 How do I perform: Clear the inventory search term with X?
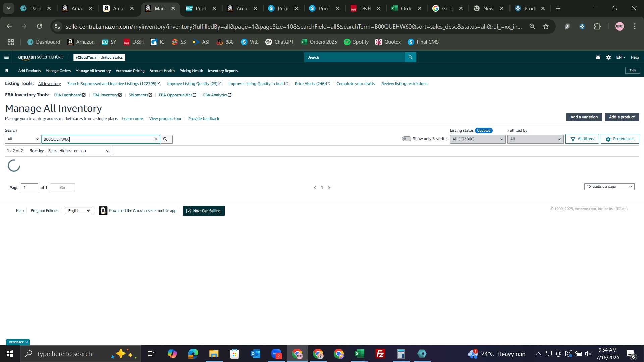point(156,139)
